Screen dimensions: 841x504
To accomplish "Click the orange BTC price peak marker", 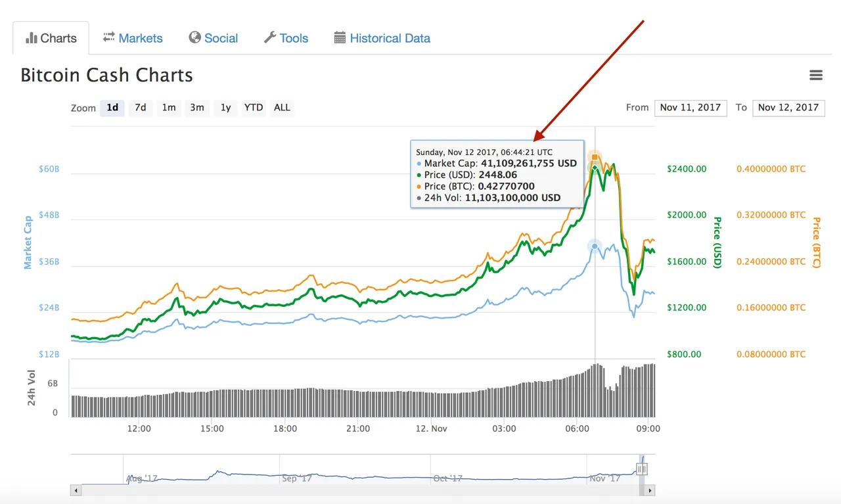I will point(595,157).
